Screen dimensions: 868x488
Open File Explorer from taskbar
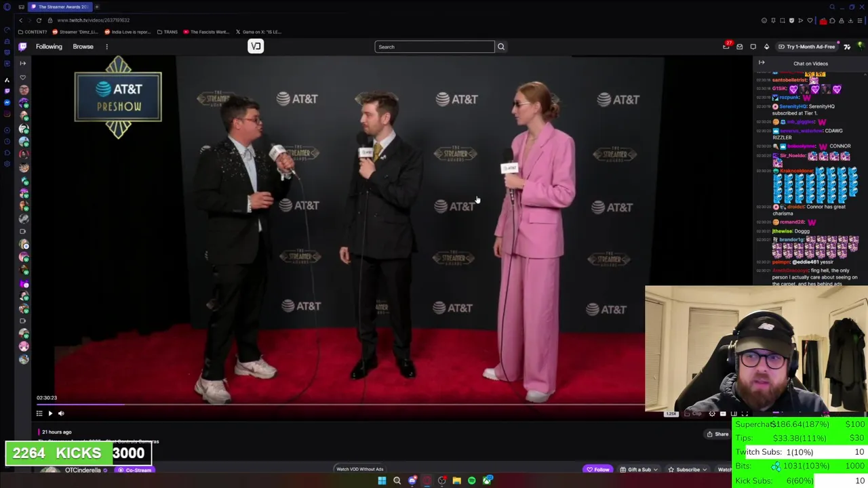coord(456,481)
